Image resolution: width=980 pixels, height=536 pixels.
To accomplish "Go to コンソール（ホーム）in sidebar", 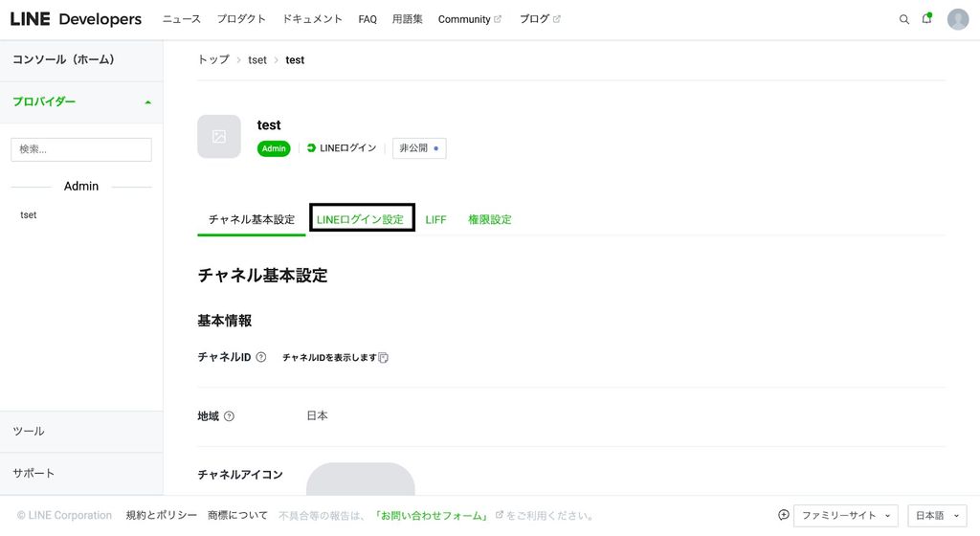I will click(x=81, y=60).
